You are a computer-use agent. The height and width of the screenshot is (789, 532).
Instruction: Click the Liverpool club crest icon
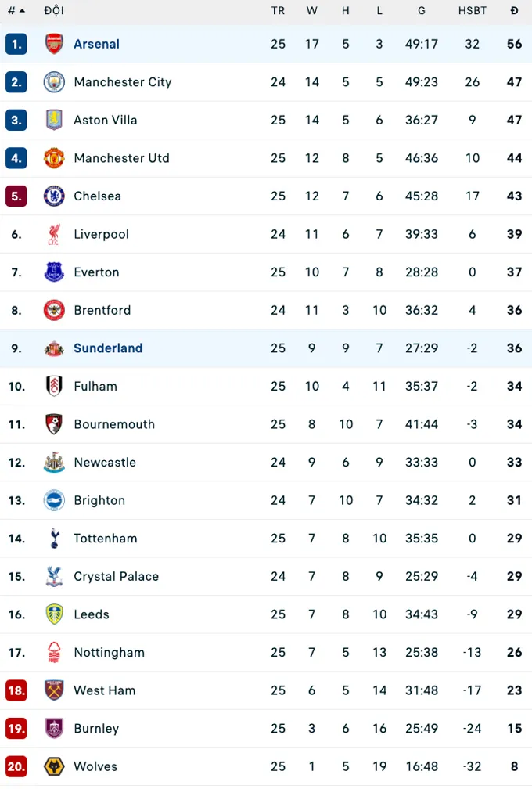point(54,234)
